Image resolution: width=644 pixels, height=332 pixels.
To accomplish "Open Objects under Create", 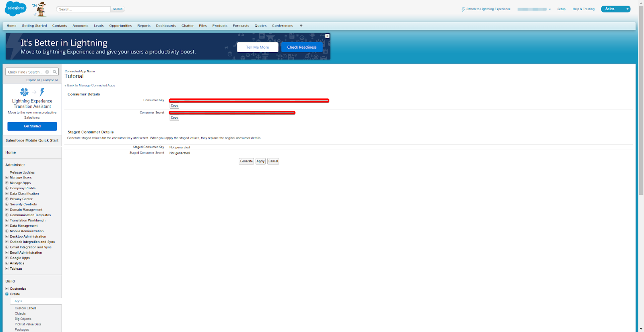I will pos(20,314).
